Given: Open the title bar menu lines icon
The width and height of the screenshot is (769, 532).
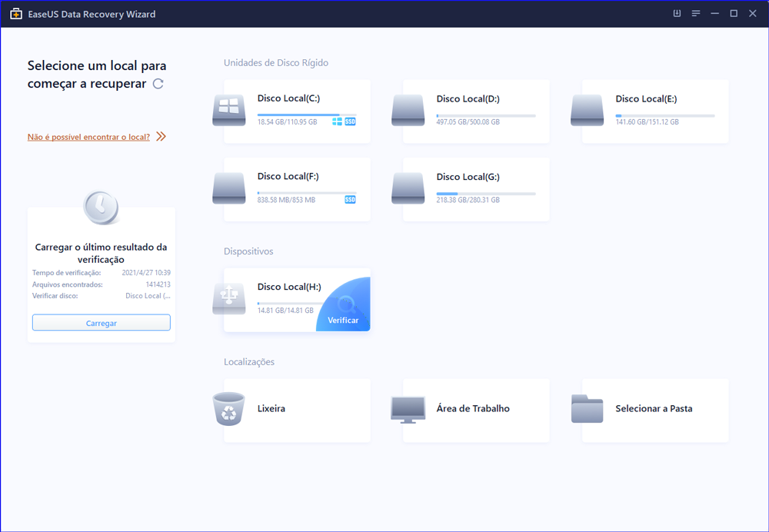Looking at the screenshot, I should [696, 14].
